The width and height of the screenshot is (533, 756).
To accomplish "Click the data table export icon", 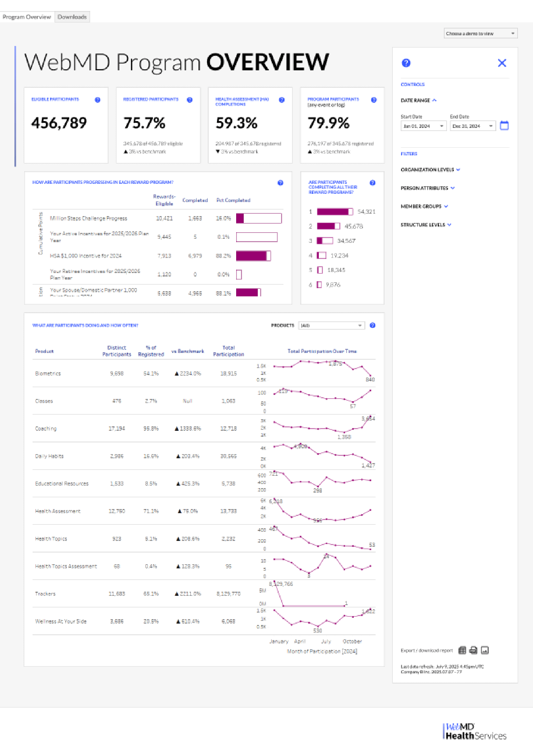I will coord(462,650).
